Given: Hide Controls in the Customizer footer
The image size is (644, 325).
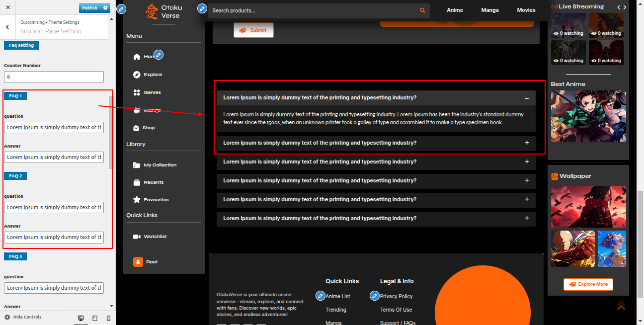Looking at the screenshot, I should tap(23, 317).
